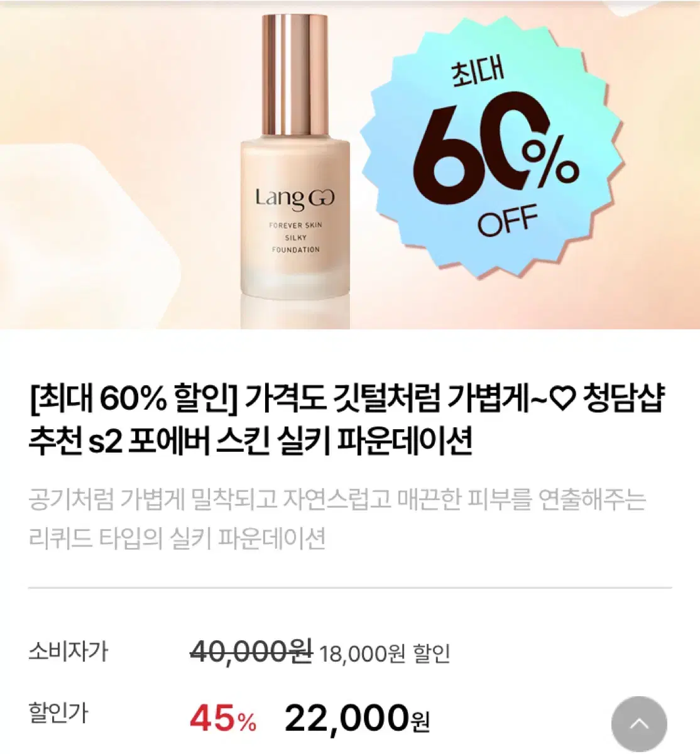The image size is (700, 754).
Task: Select the 22,000원 sale price
Action: click(357, 718)
